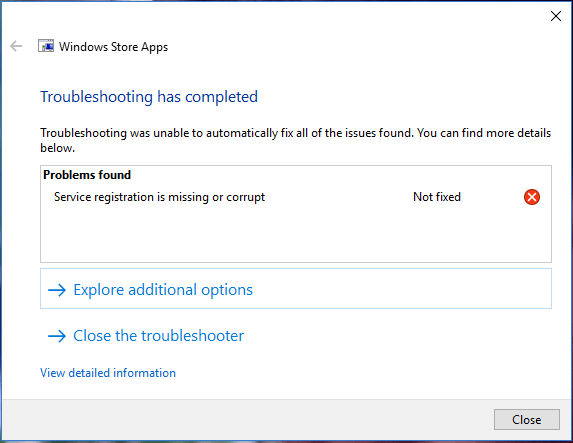Image resolution: width=573 pixels, height=443 pixels.
Task: Click the Problems found header
Action: (x=87, y=175)
